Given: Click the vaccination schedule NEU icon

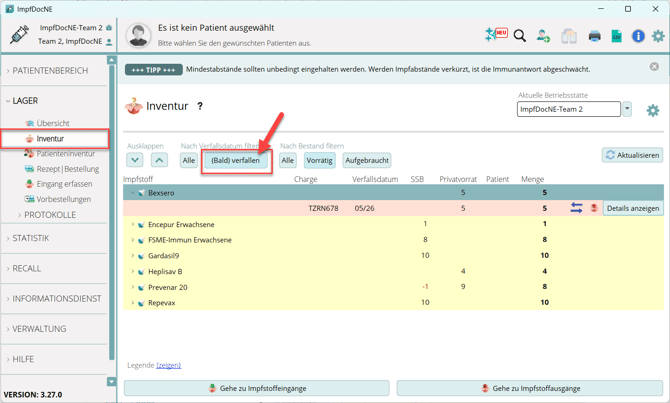Looking at the screenshot, I should tap(496, 35).
